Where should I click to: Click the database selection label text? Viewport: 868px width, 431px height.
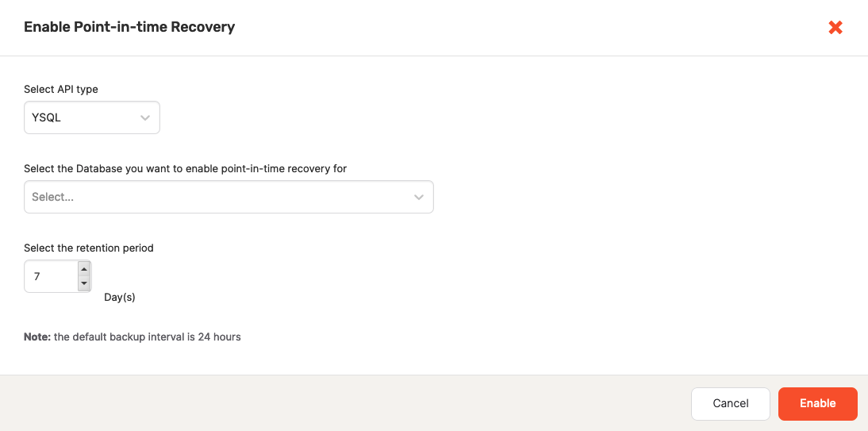pos(185,168)
